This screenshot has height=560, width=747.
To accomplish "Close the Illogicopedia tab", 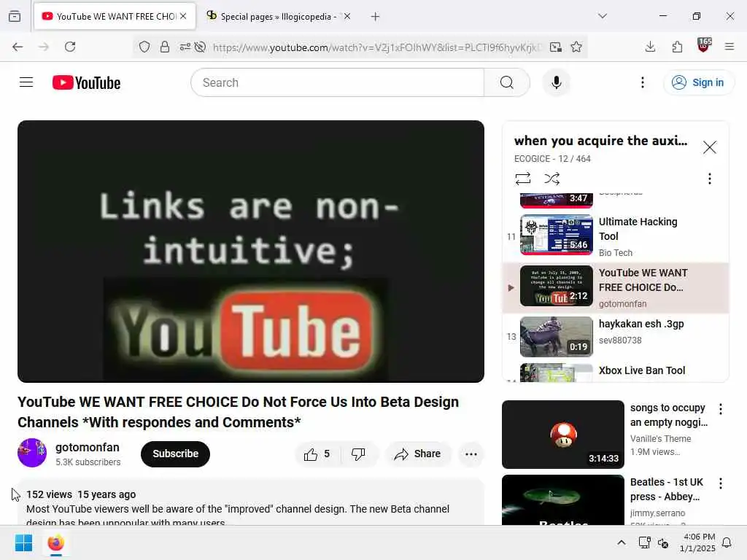I will point(347,16).
